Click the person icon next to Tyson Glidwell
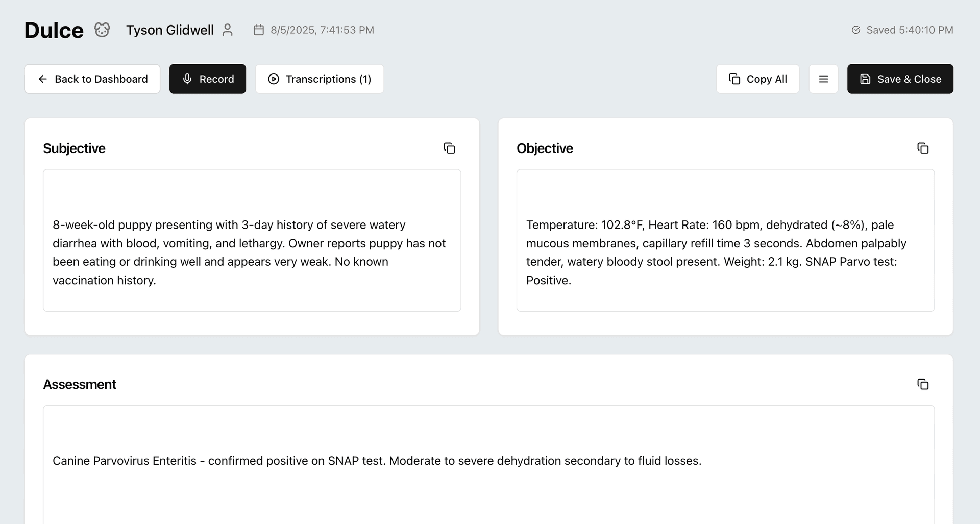This screenshot has height=524, width=980. [228, 30]
